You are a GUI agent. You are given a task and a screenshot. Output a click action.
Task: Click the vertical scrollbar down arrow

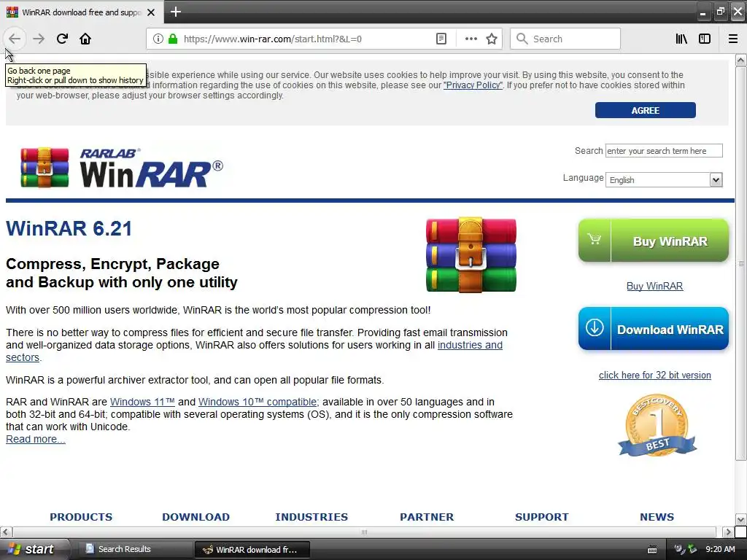740,519
